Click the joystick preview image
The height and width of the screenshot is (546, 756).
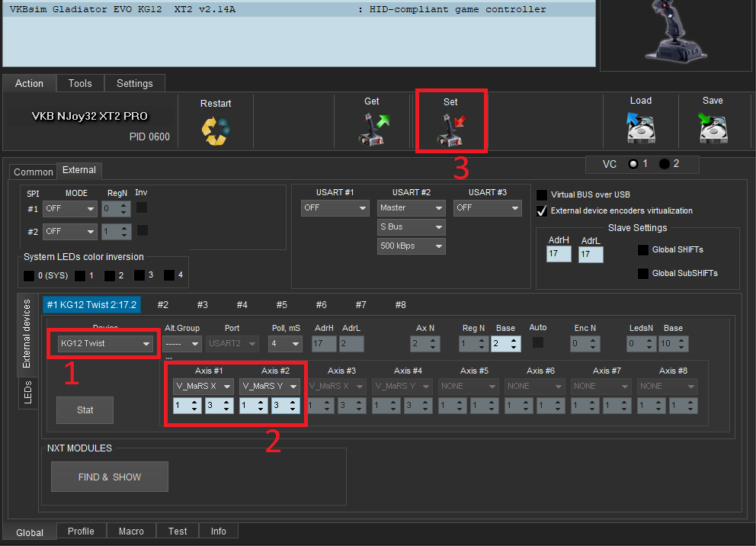point(671,32)
